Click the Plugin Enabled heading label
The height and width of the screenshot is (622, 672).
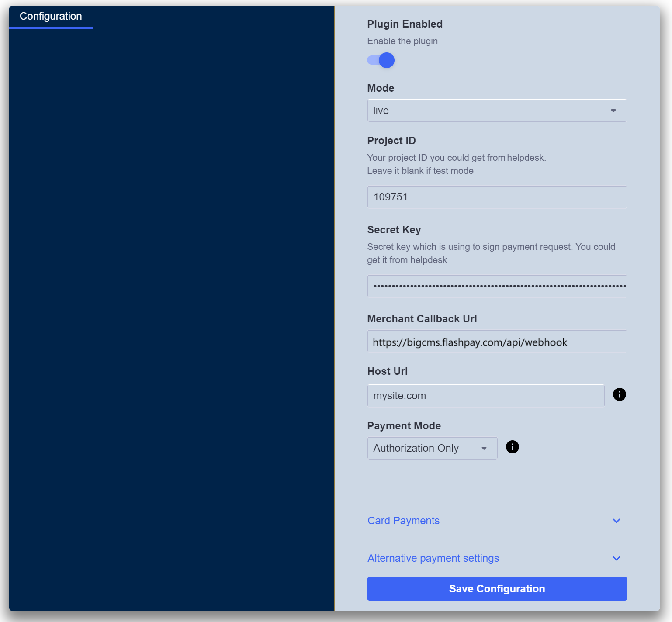click(x=405, y=24)
